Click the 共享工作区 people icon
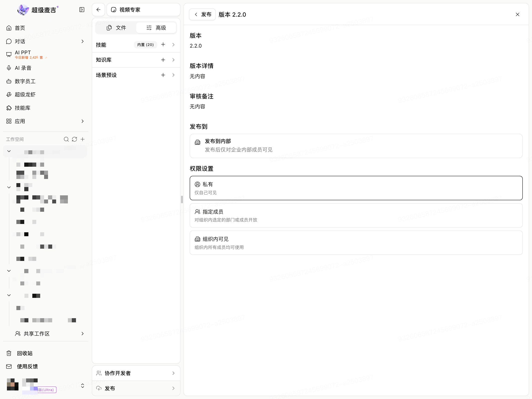This screenshot has width=532, height=399. tap(18, 334)
